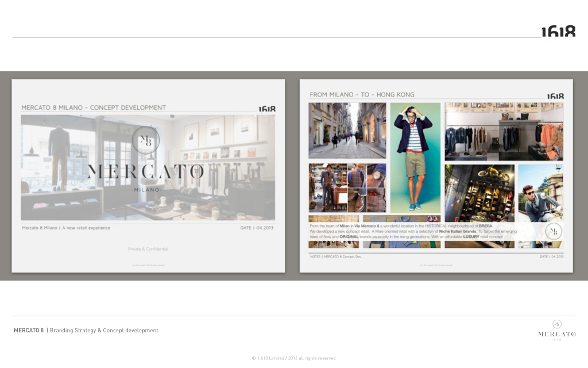Click the M8 circle emblem on right slide

tap(554, 231)
